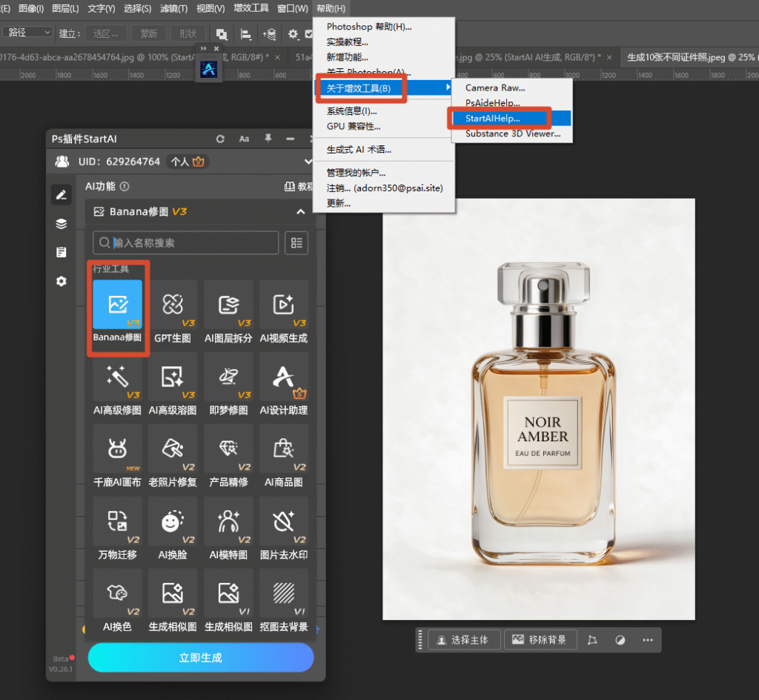This screenshot has width=759, height=700.
Task: Click the AI换脸 tool icon
Action: pyautogui.click(x=173, y=521)
